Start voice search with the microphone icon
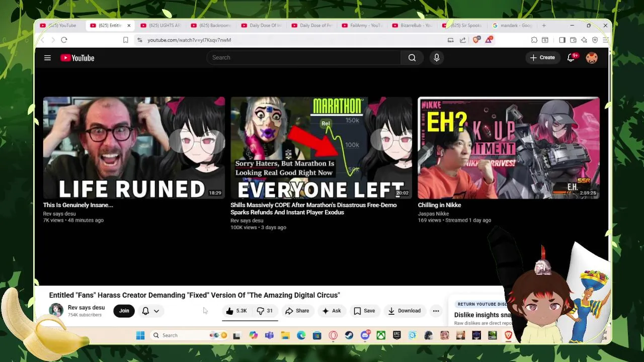 437,58
